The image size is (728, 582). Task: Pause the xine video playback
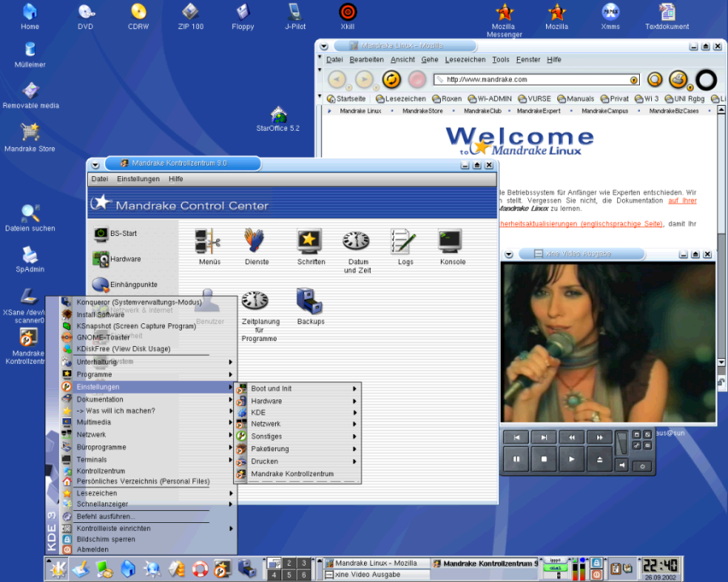pyautogui.click(x=516, y=459)
